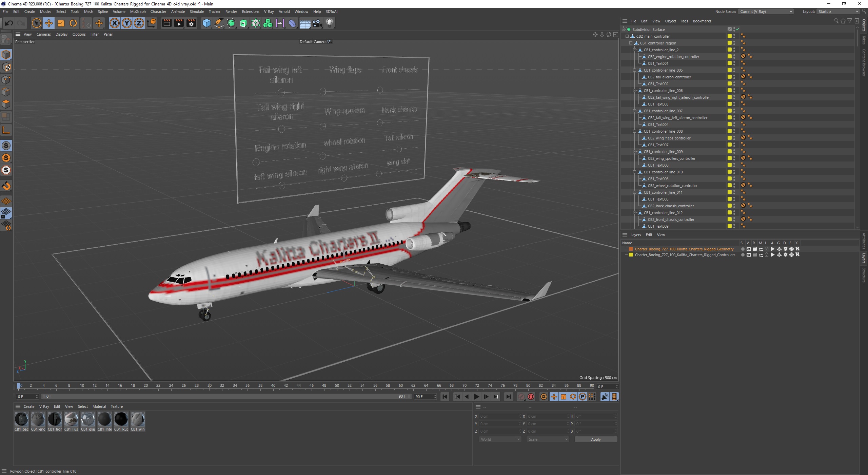Select the CB1_Rub material thumbnail

[121, 419]
